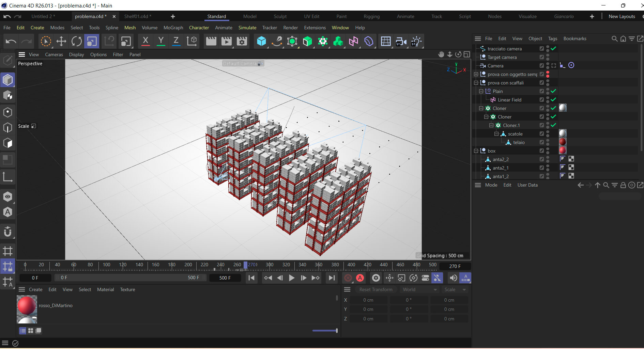The height and width of the screenshot is (349, 644).
Task: Select Points mode in left palette
Action: [8, 112]
